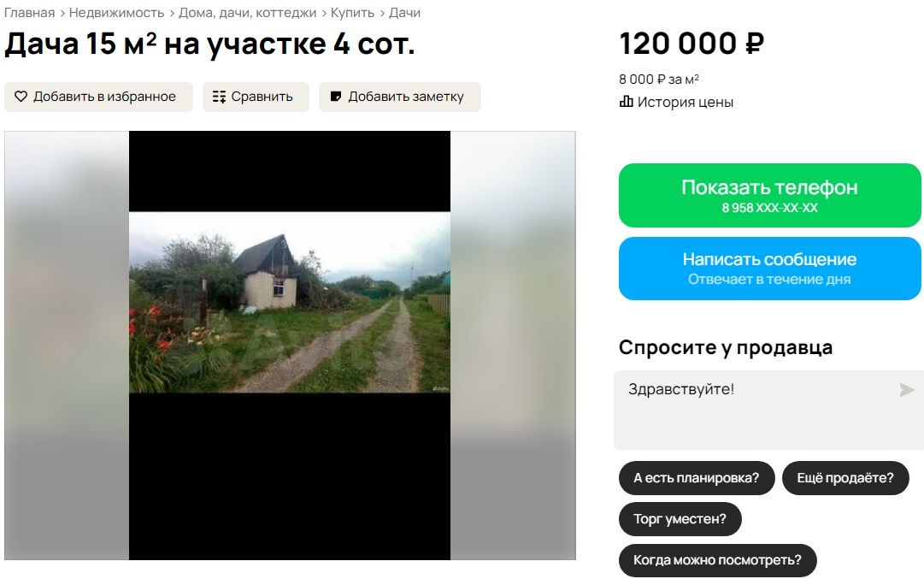
Task: Select the Купить breadcrumb
Action: coord(352,12)
